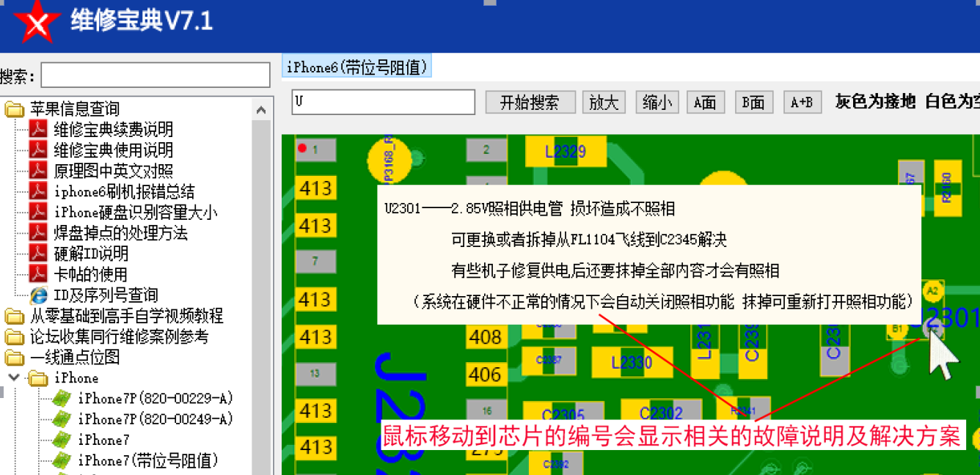
Task: Click the 苹果信息查询 folder icon
Action: point(14,109)
